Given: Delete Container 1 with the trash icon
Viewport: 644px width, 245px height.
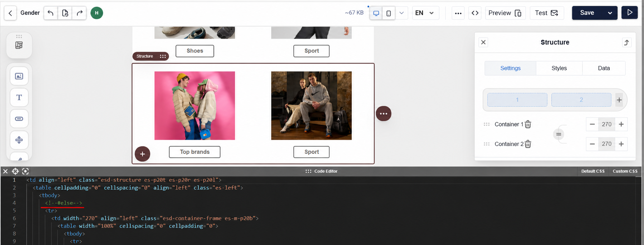Looking at the screenshot, I should (528, 124).
